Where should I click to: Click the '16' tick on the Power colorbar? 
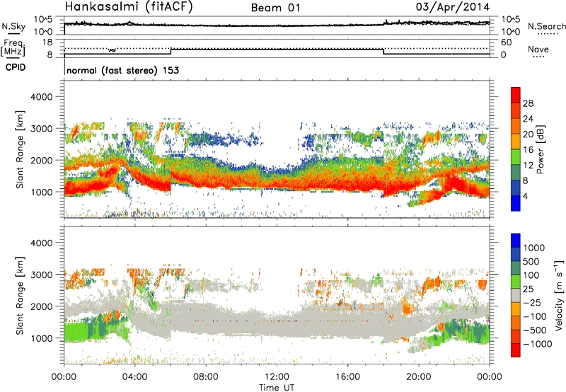[528, 150]
